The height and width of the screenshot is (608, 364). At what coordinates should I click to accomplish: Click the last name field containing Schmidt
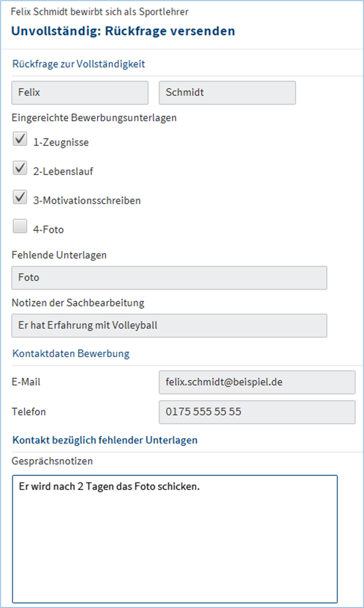[x=227, y=93]
